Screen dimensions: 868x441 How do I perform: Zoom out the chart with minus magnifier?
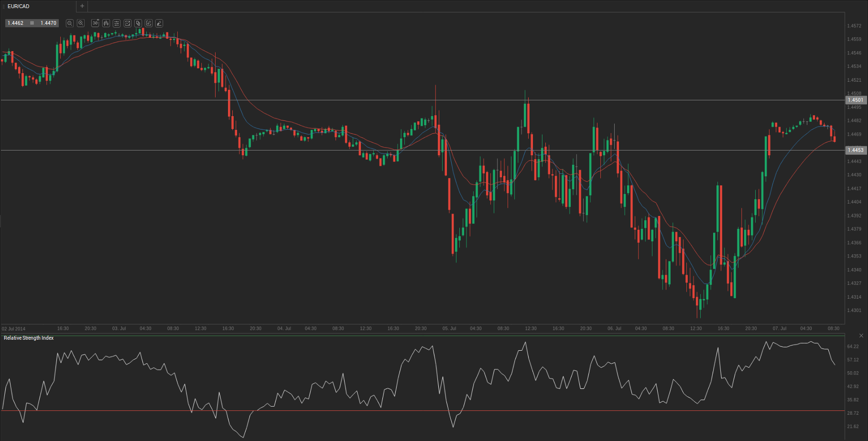(x=69, y=23)
